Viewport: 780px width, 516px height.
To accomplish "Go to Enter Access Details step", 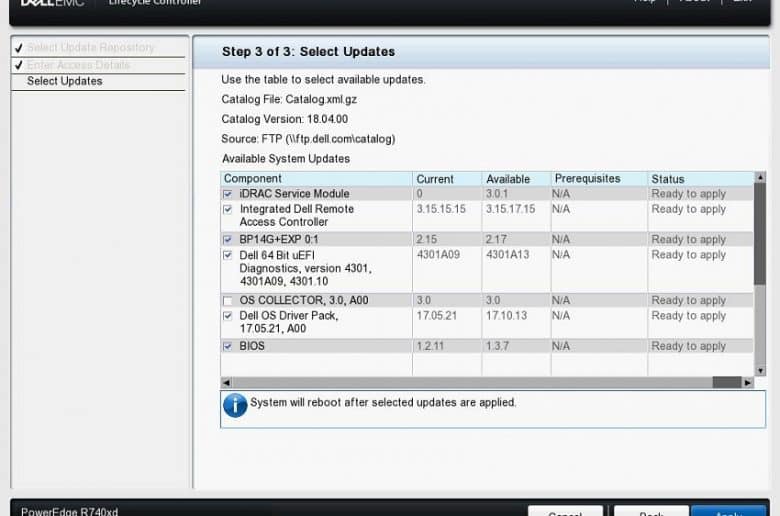I will pyautogui.click(x=78, y=65).
